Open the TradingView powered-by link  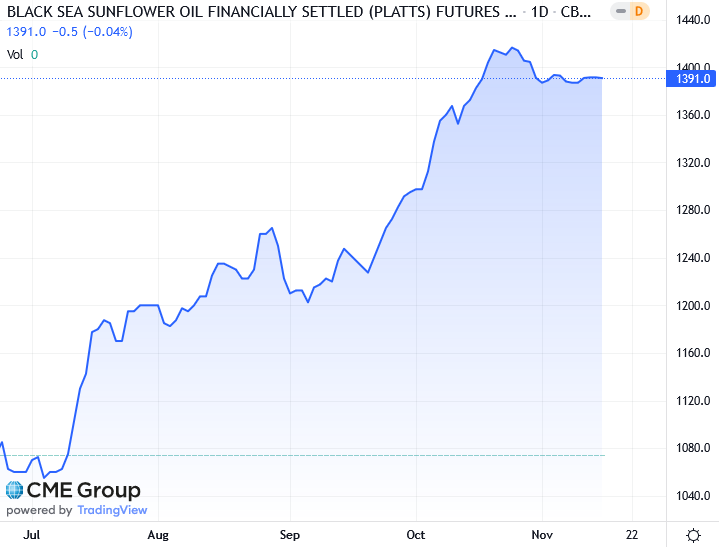click(x=110, y=510)
